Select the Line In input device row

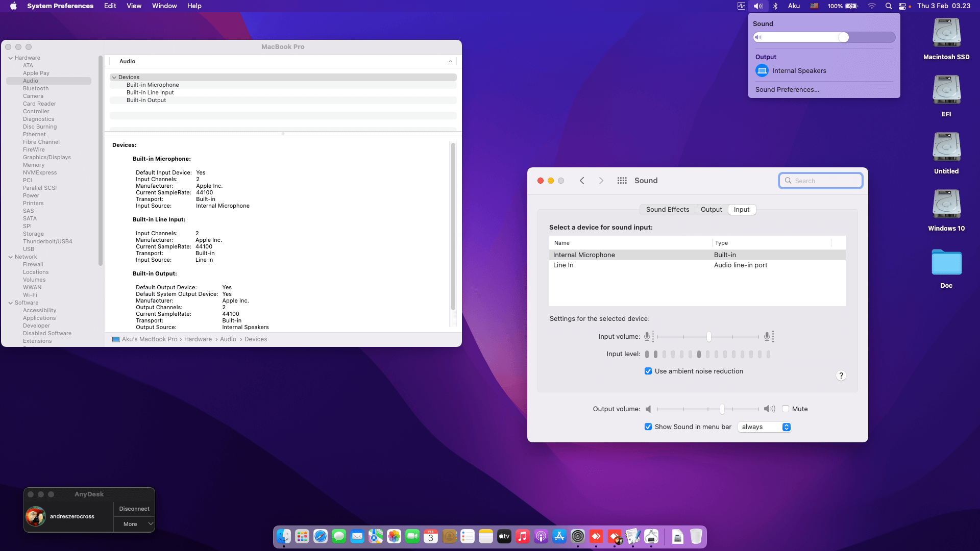[563, 265]
